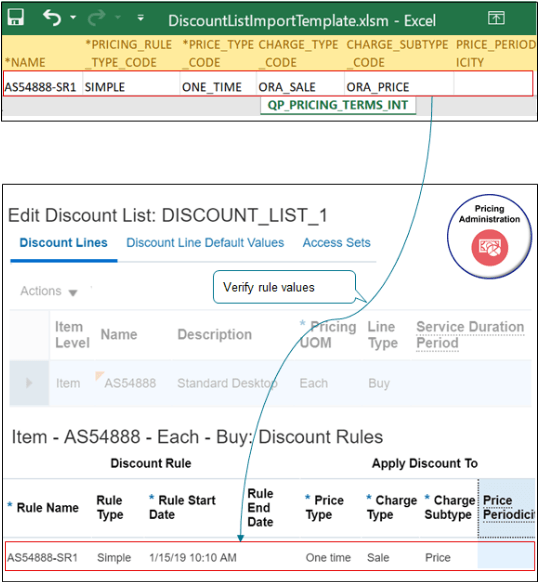Viewport: 554px width, 583px height.
Task: Sort by Description column header
Action: [215, 335]
